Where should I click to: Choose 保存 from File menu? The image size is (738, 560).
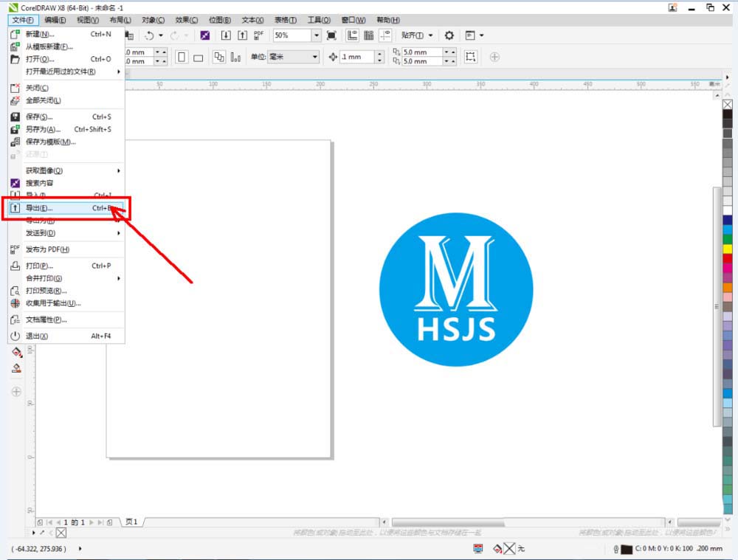pos(66,117)
